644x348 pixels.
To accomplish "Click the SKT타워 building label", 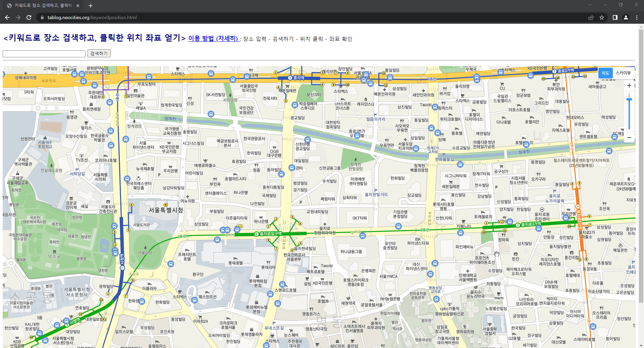I will 360,218.
